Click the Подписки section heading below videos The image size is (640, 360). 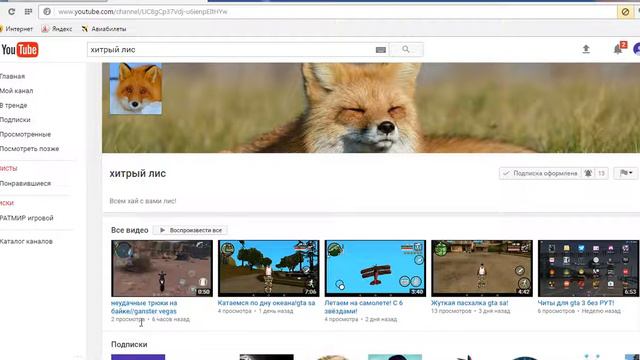click(x=129, y=344)
